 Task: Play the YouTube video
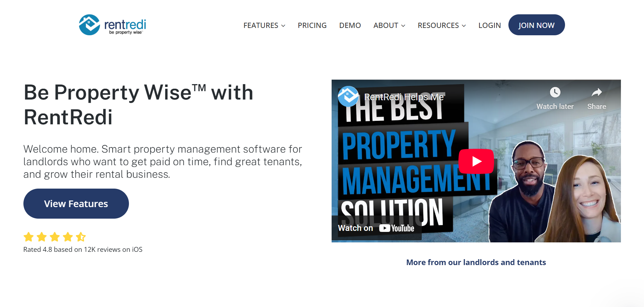(x=476, y=161)
